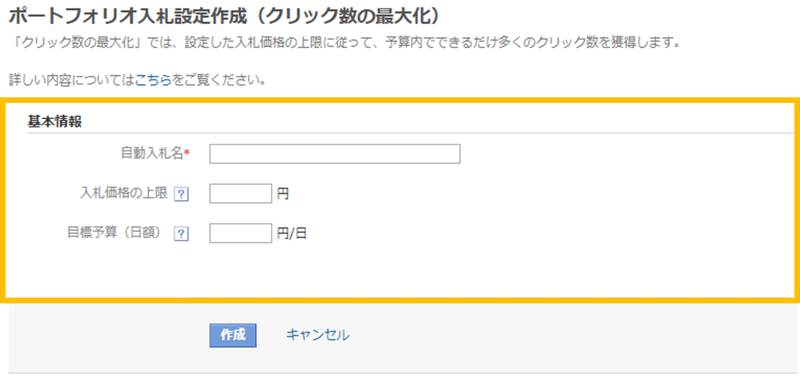Click the 円/日 unit after budget field

[292, 234]
